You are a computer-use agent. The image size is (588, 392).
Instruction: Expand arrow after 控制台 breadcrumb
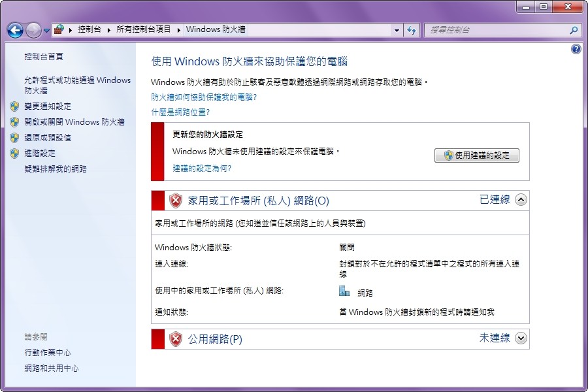108,29
